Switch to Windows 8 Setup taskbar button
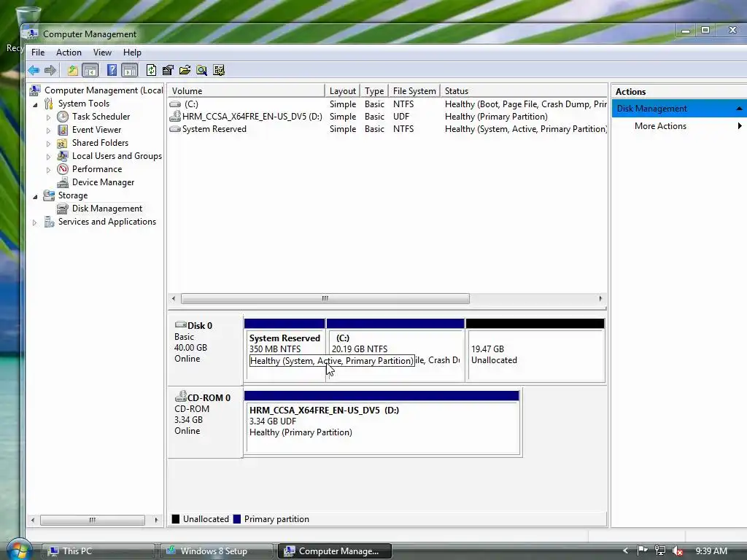Screen dimensions: 747x560 (216, 551)
